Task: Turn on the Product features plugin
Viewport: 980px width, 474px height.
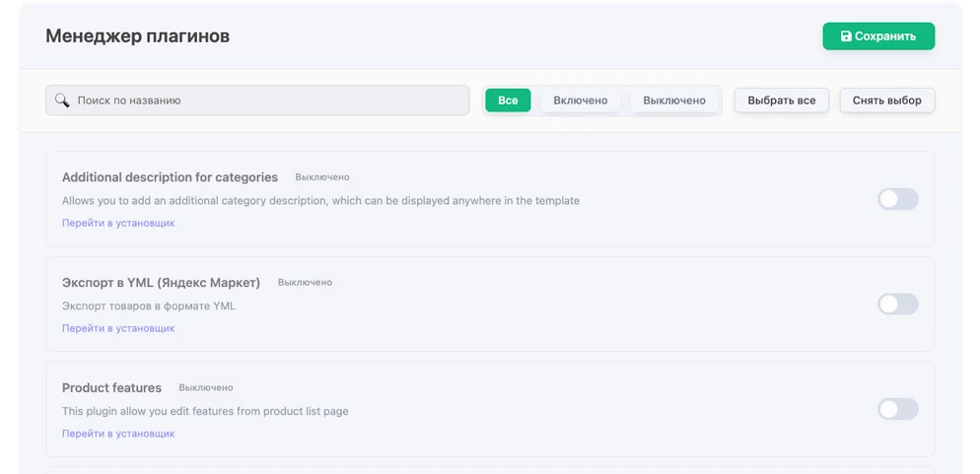Action: pyautogui.click(x=897, y=410)
